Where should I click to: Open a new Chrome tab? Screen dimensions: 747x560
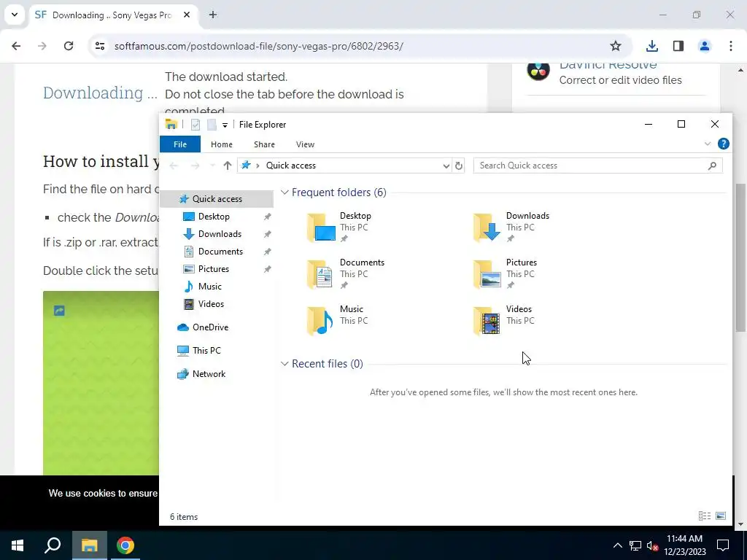point(213,15)
